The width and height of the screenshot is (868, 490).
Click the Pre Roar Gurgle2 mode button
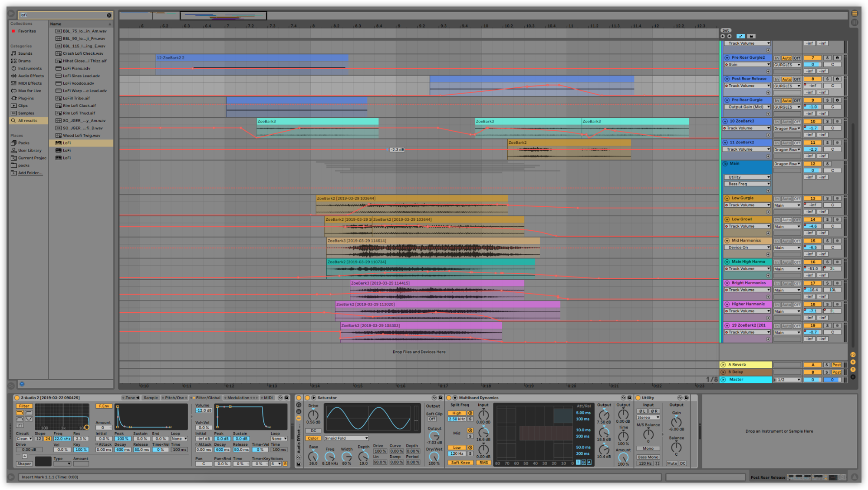(x=837, y=58)
